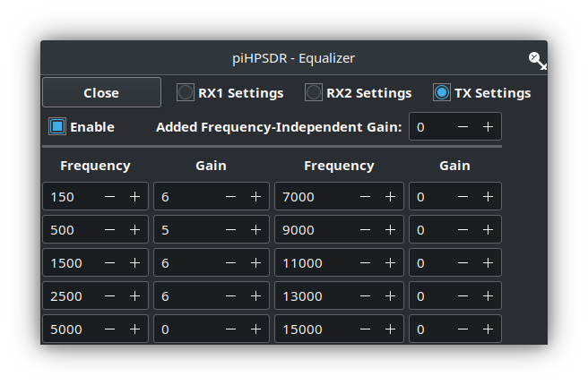Decrease gain for the 150 frequency row

230,196
